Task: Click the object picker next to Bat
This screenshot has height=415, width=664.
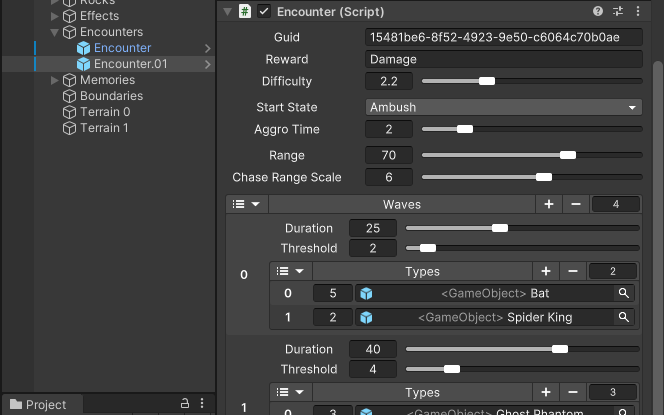Action: 624,293
